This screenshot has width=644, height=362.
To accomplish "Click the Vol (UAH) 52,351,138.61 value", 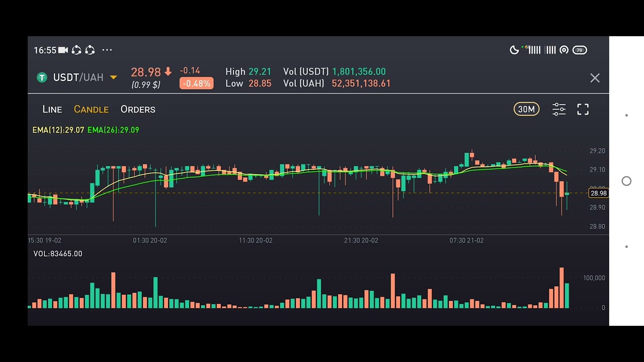I will click(361, 83).
